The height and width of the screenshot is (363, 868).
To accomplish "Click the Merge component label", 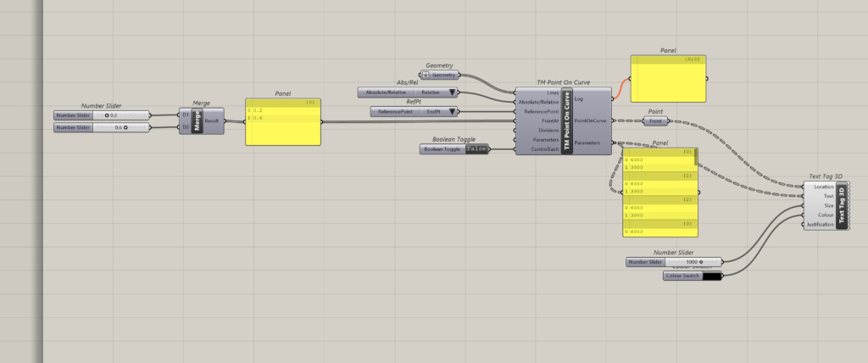I will click(x=198, y=121).
